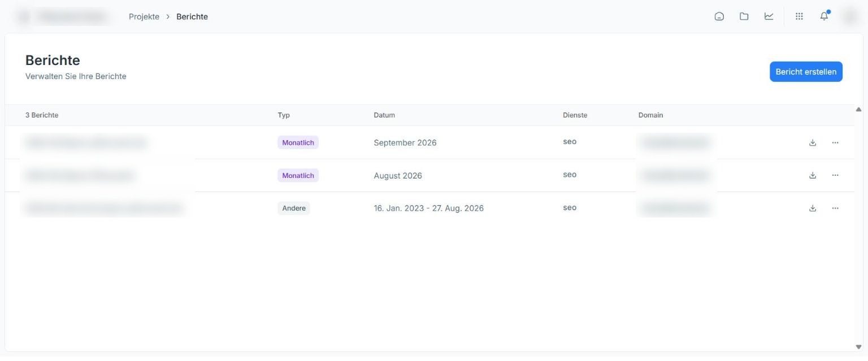Click the seo service in August 2026 row
Image resolution: width=868 pixels, height=361 pixels.
pyautogui.click(x=570, y=175)
